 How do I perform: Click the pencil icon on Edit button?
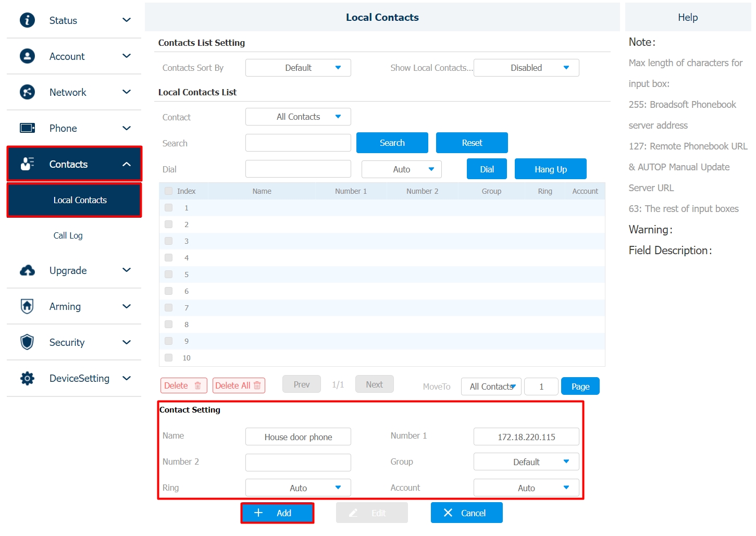pos(353,513)
